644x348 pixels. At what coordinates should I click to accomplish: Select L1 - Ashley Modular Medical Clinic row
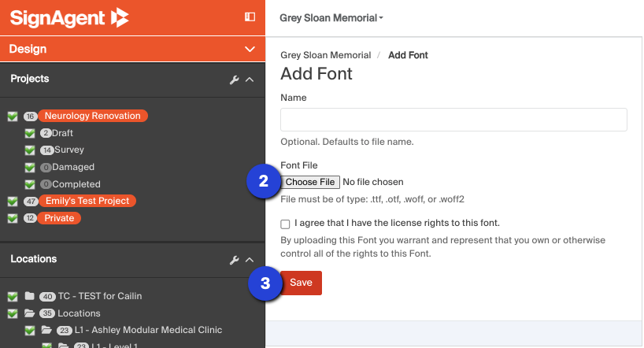pos(148,330)
